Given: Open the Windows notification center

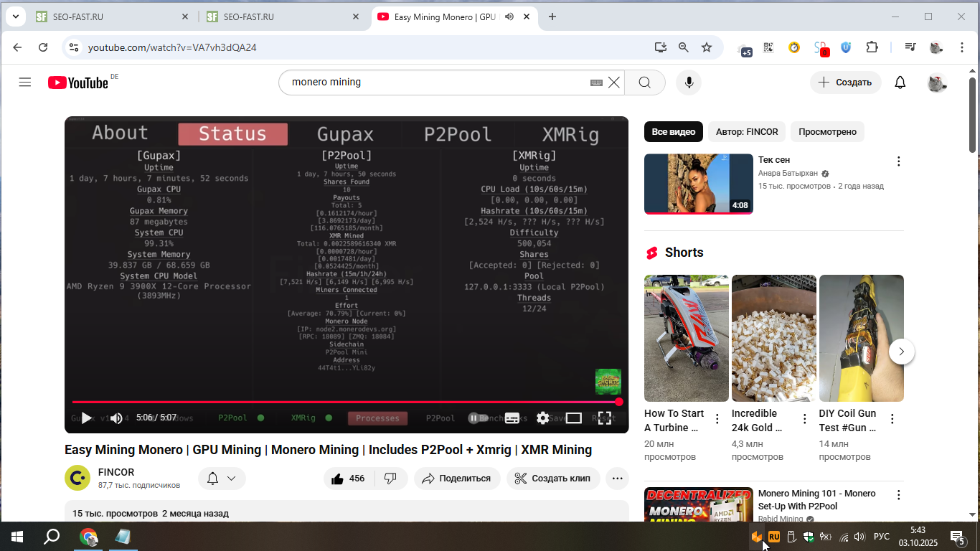Looking at the screenshot, I should pos(957,537).
